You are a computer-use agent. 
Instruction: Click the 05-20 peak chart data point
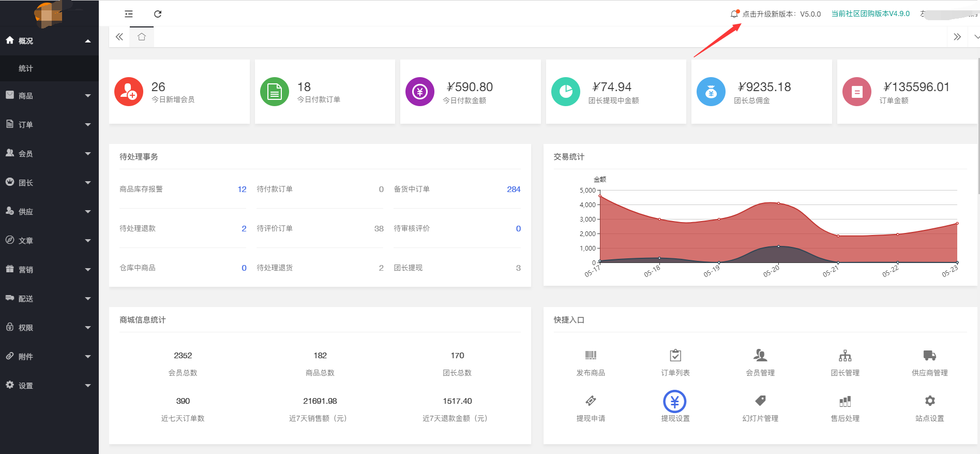pyautogui.click(x=778, y=203)
